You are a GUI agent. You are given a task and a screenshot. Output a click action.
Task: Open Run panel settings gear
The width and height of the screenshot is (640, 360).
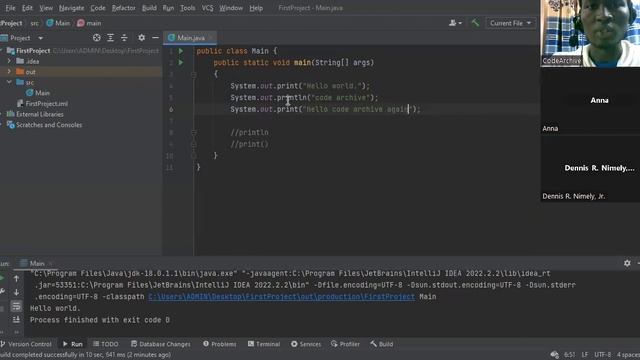point(627,263)
